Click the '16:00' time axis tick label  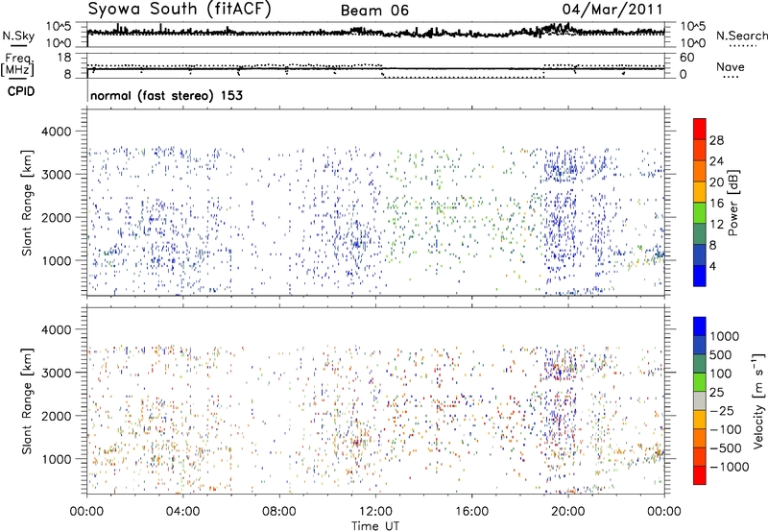471,512
